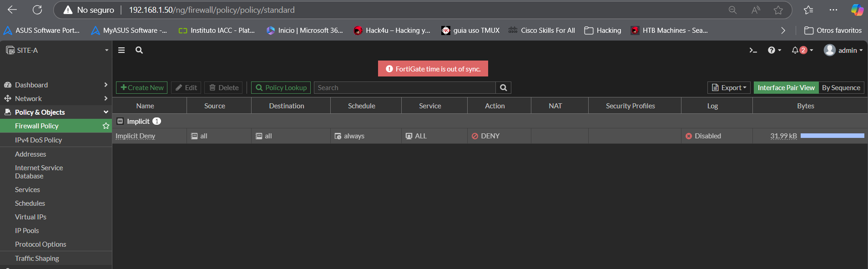Collapse the Implicit policy group
Image resolution: width=868 pixels, height=269 pixels.
[x=121, y=122]
